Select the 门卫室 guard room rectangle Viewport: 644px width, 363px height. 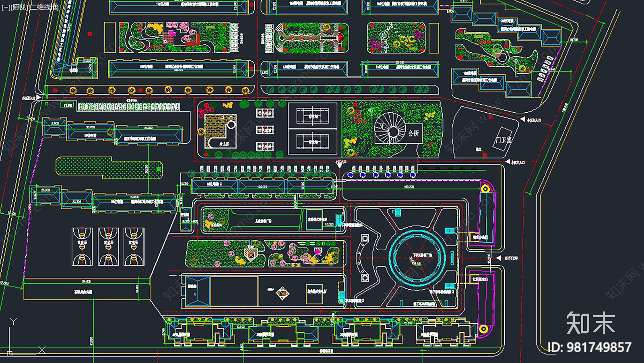[503, 139]
